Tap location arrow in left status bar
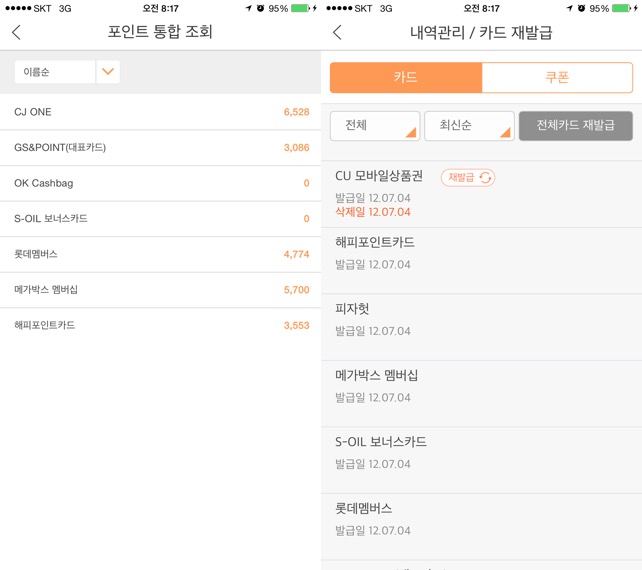 (x=249, y=8)
